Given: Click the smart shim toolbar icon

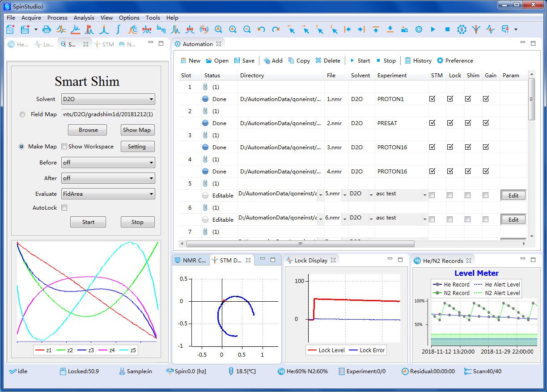Looking at the screenshot, I should coord(505,30).
